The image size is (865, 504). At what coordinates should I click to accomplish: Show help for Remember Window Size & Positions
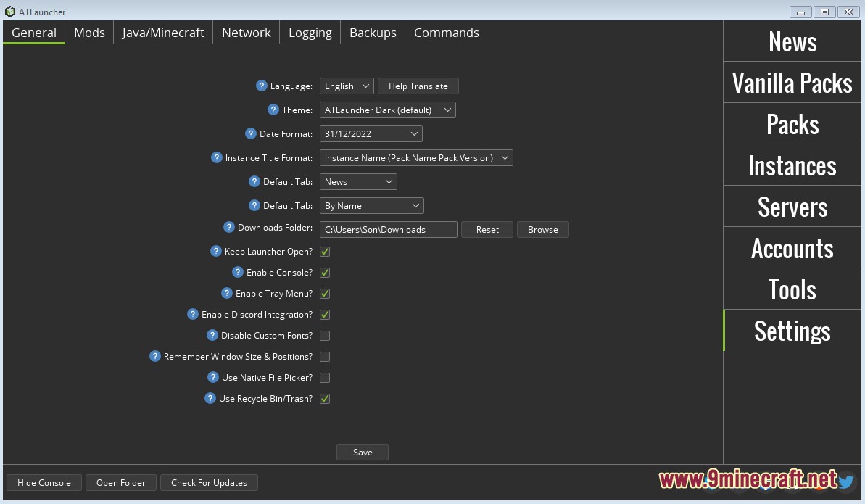155,356
